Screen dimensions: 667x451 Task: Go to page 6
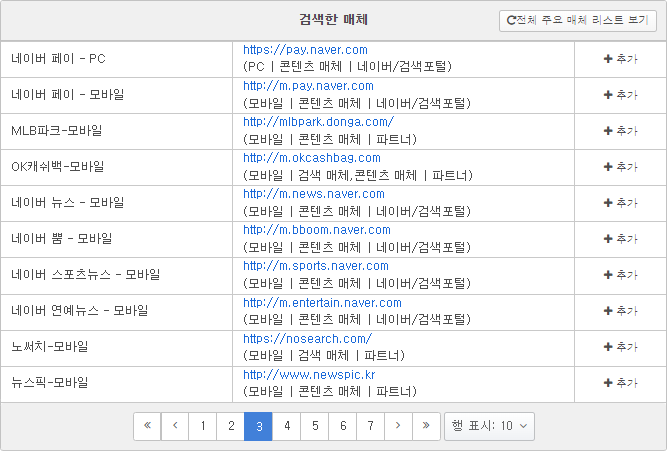click(342, 426)
